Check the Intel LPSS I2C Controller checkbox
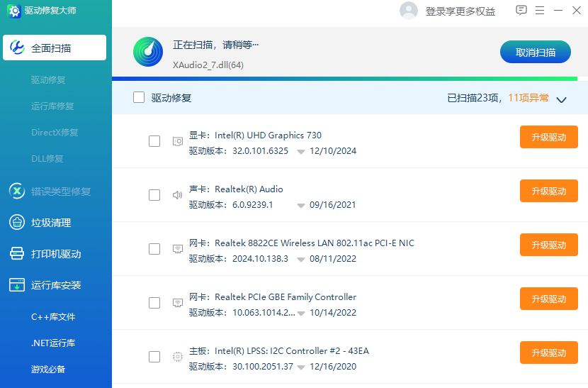588x388 pixels. [154, 357]
